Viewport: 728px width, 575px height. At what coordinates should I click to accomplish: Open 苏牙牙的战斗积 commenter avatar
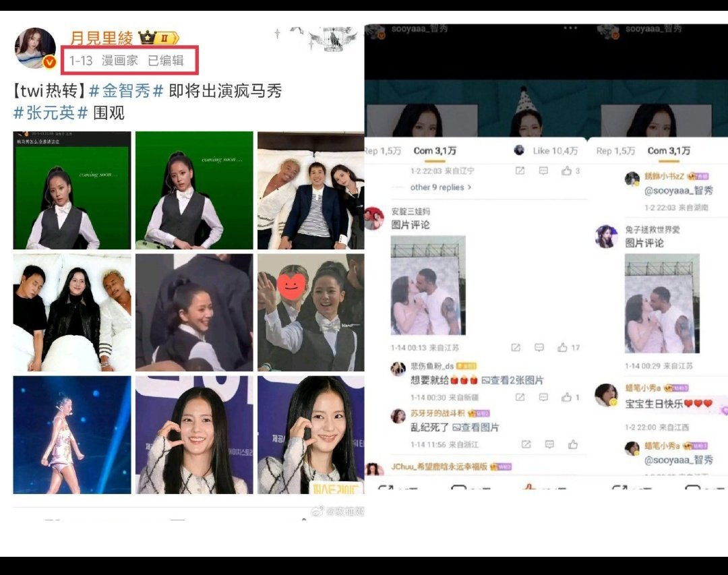pos(398,416)
